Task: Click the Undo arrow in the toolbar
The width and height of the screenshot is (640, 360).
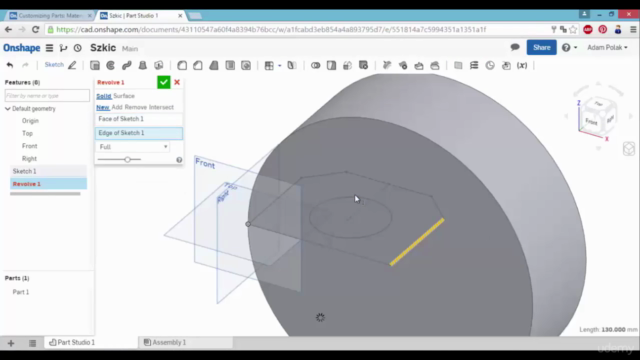Action: [x=10, y=65]
